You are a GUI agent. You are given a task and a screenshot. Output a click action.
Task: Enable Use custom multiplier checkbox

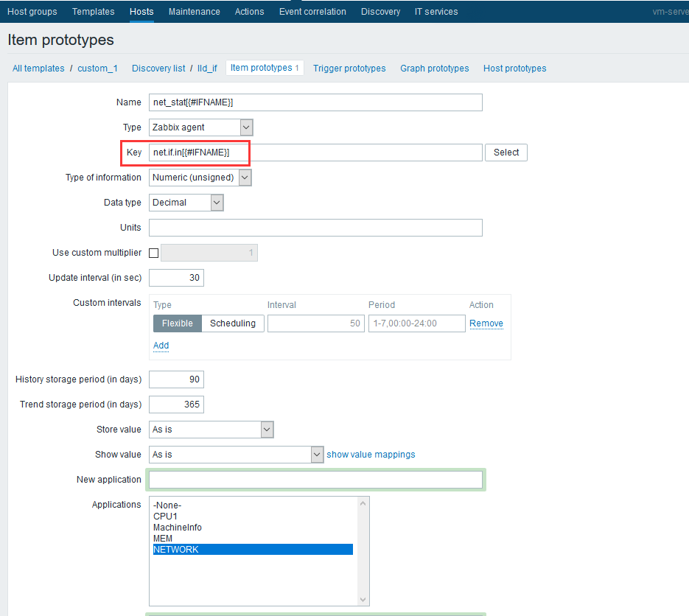coord(154,253)
